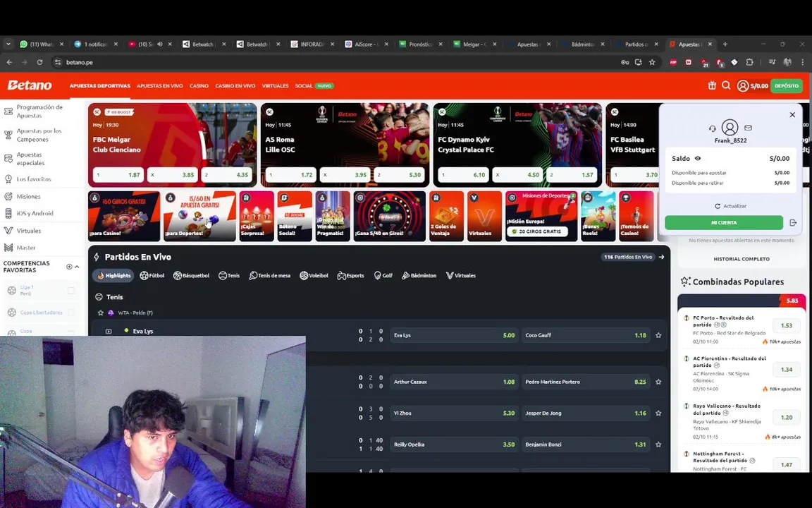This screenshot has width=812, height=508.
Task: Select the Tenis live filter
Action: click(x=229, y=276)
